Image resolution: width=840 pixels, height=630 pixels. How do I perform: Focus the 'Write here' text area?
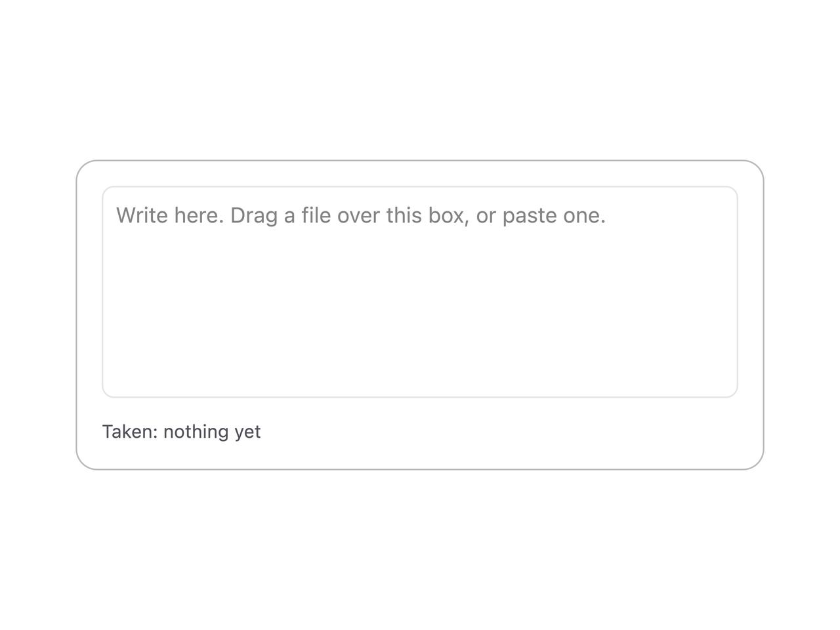(420, 292)
